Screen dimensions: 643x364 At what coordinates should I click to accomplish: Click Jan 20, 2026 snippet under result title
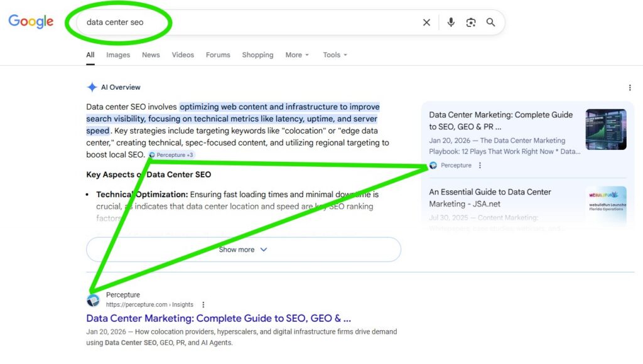point(242,337)
